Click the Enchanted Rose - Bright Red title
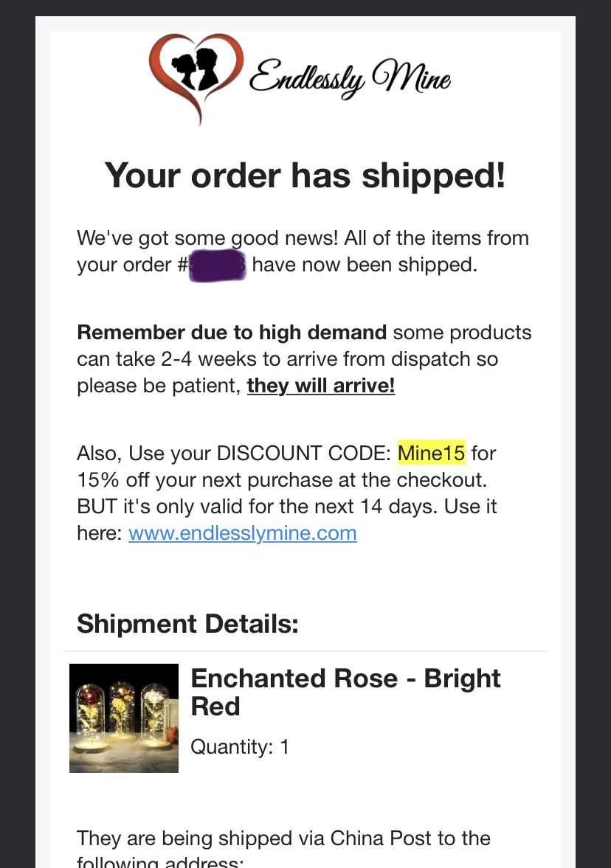 pyautogui.click(x=345, y=692)
